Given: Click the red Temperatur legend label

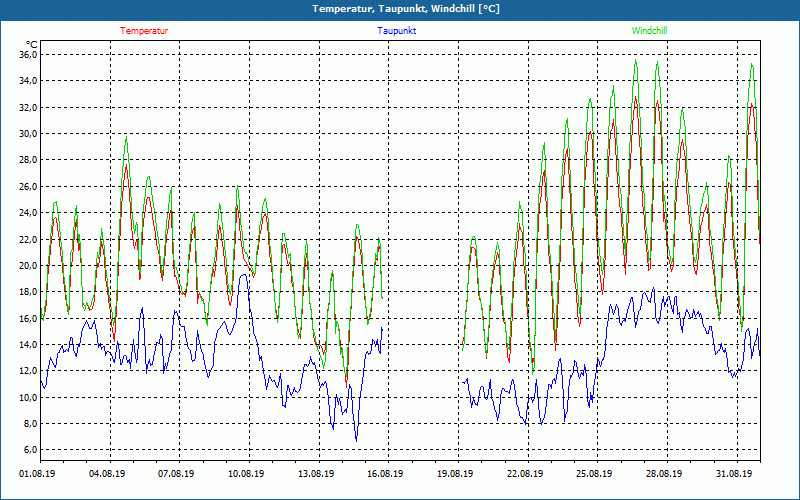Looking at the screenshot, I should point(144,31).
